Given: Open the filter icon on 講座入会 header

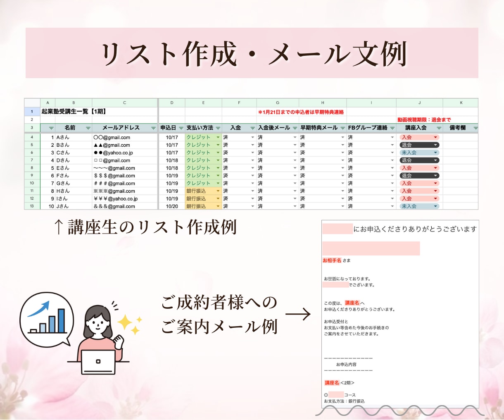Looking at the screenshot, I should [439, 128].
